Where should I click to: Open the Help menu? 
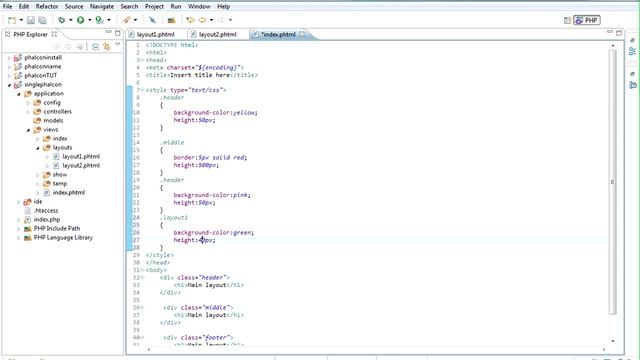click(x=223, y=7)
